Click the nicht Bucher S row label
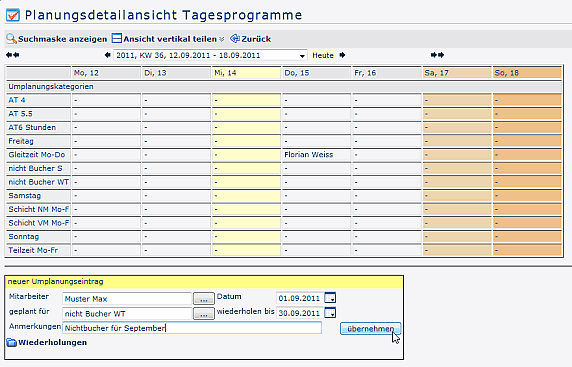The image size is (572, 367). (x=38, y=168)
